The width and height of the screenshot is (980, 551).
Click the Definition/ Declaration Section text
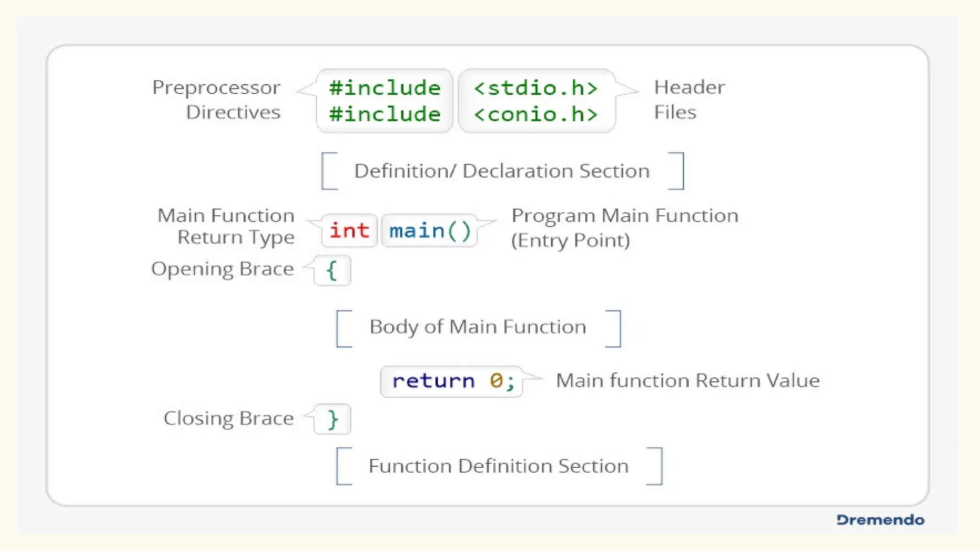[501, 171]
